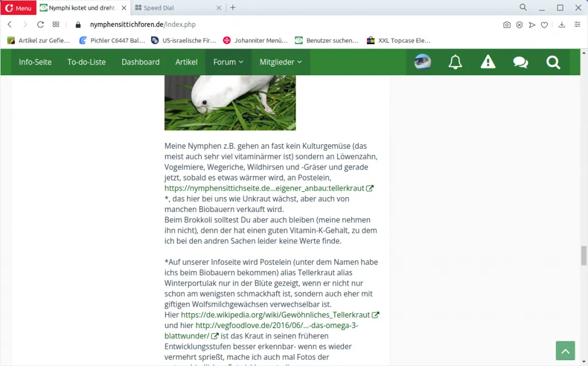
Task: Switch to the Nymphi kotet und dreht tab
Action: (83, 8)
